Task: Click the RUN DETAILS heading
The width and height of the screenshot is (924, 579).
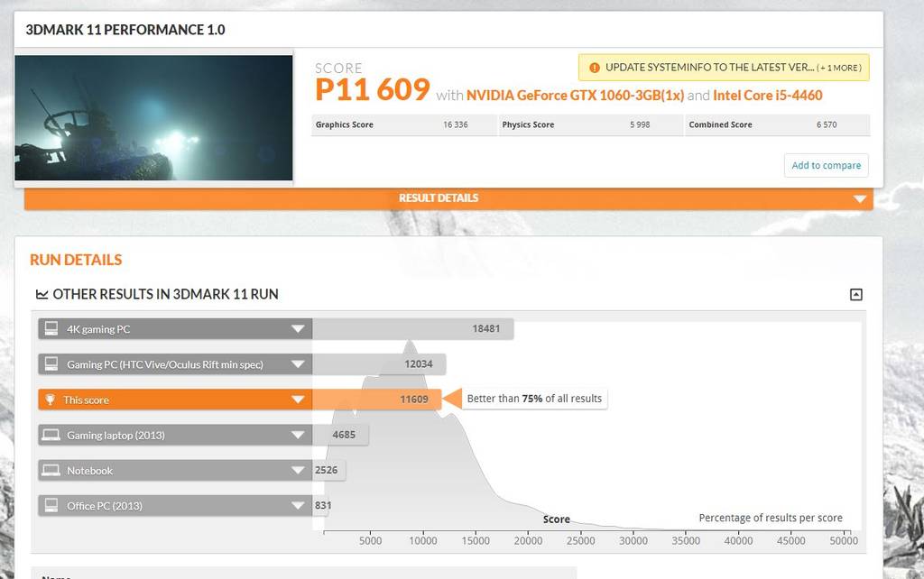Action: [76, 260]
